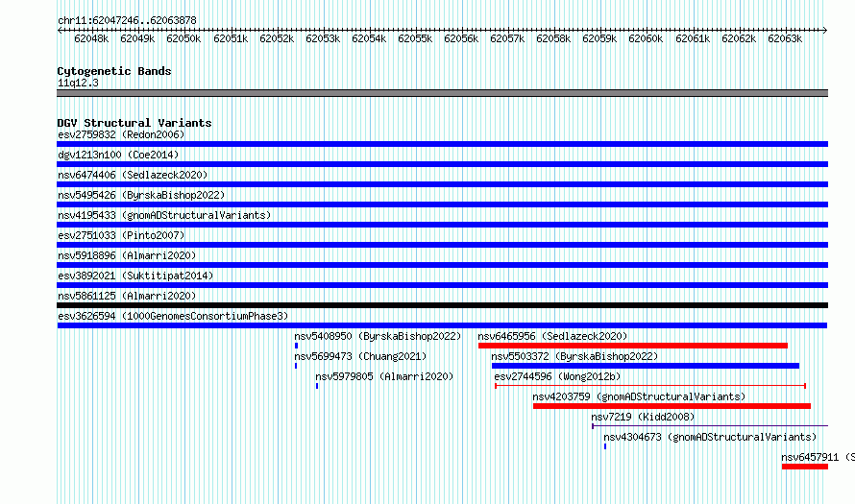Select the red bar under nsv4203759
Image resolution: width=855 pixels, height=504 pixels.
pos(672,406)
